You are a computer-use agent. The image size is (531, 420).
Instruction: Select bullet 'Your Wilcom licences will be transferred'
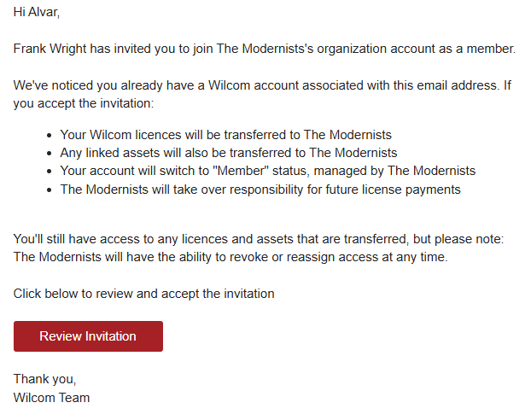click(226, 135)
